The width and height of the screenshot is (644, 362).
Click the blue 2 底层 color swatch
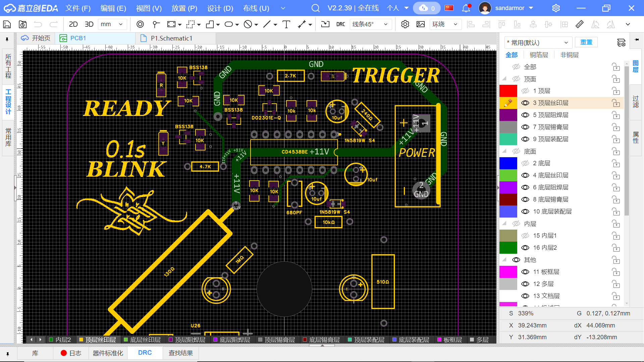click(x=508, y=163)
